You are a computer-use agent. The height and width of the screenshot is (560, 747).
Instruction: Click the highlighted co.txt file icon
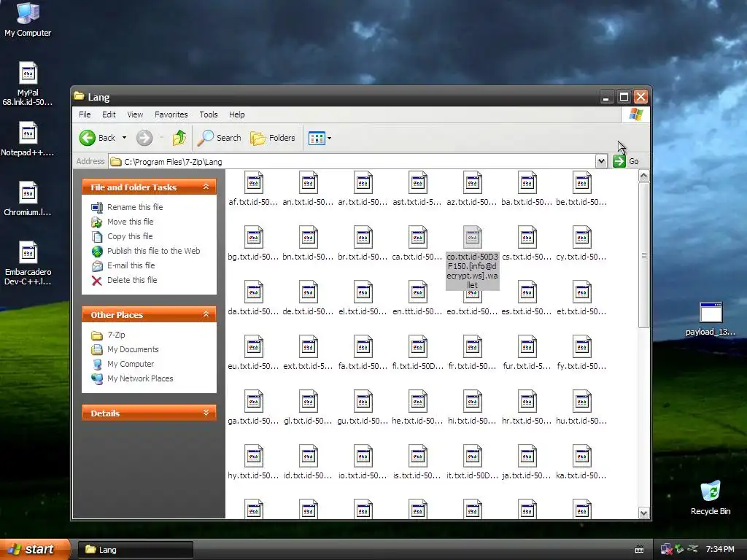pos(473,237)
